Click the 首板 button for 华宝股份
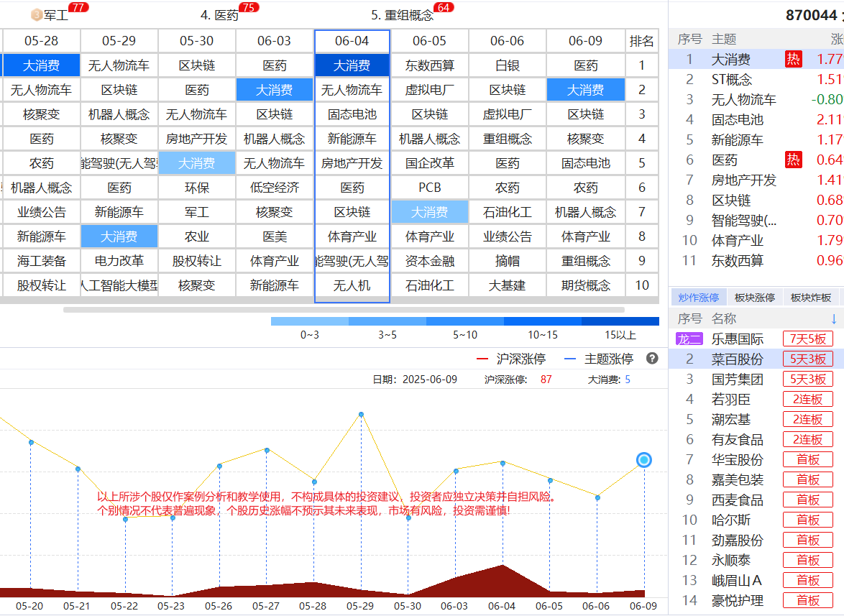 click(x=808, y=459)
